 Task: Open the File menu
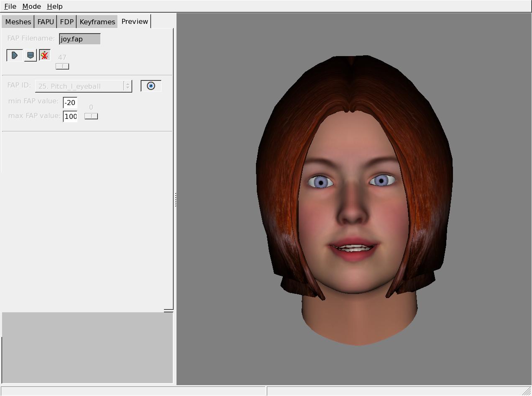[x=10, y=7]
